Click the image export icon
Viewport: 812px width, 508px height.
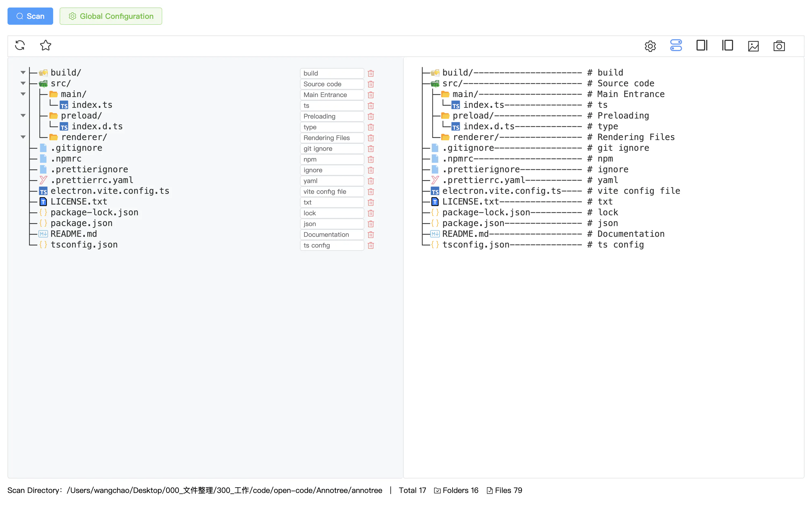753,46
